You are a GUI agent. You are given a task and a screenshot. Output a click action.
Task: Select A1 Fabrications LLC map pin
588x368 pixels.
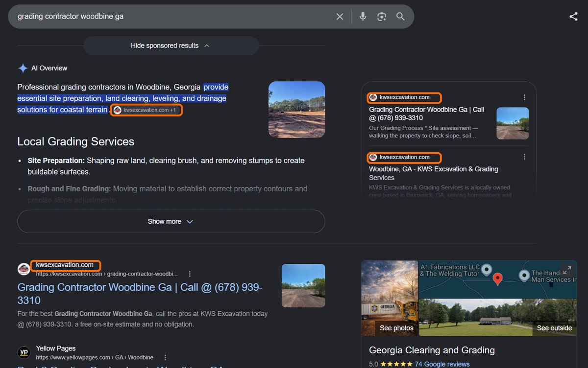[486, 269]
